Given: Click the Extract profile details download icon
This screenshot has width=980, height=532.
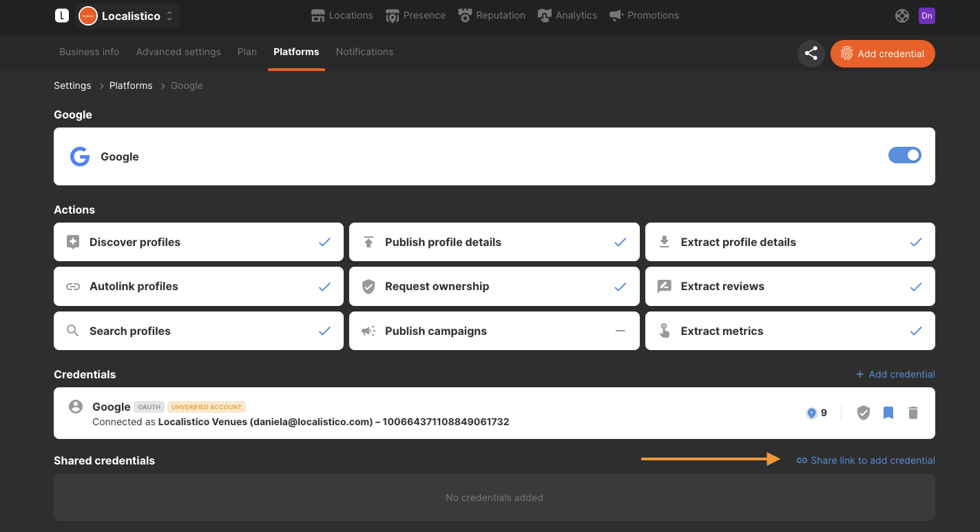Looking at the screenshot, I should [x=664, y=242].
